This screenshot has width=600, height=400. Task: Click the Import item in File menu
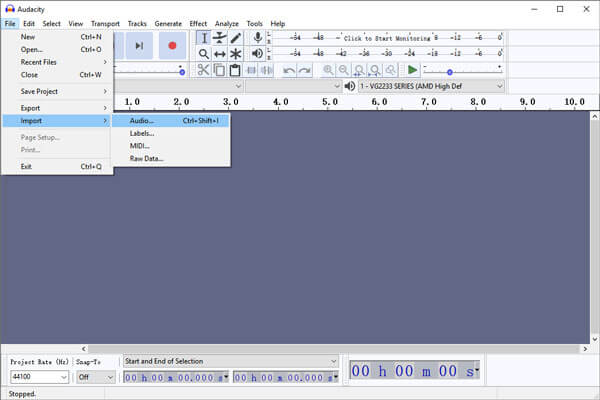[57, 121]
